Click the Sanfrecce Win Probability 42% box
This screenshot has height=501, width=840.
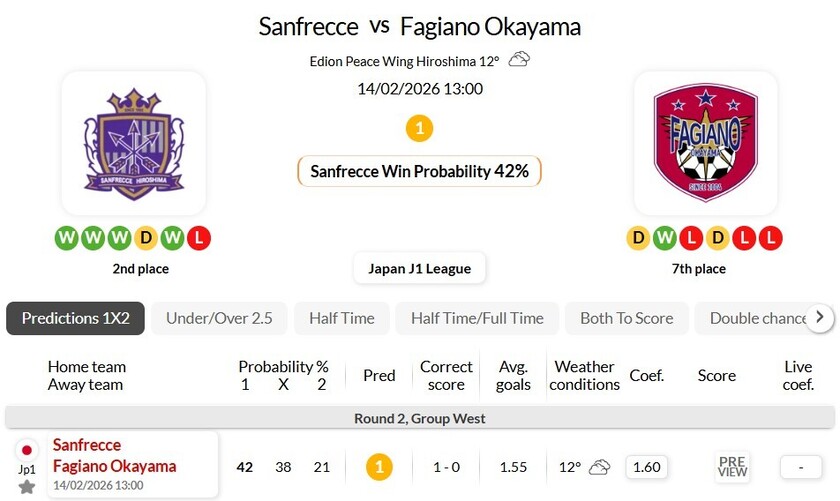click(419, 171)
